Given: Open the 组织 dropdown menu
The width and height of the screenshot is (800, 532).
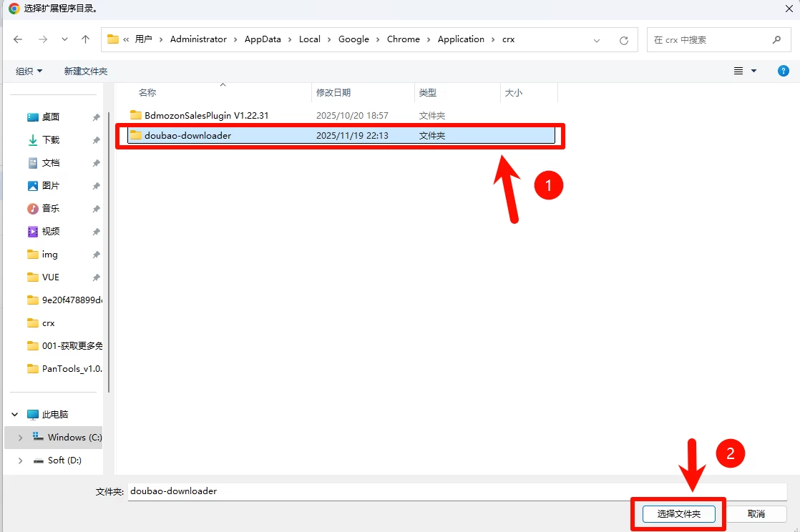Looking at the screenshot, I should pyautogui.click(x=29, y=71).
